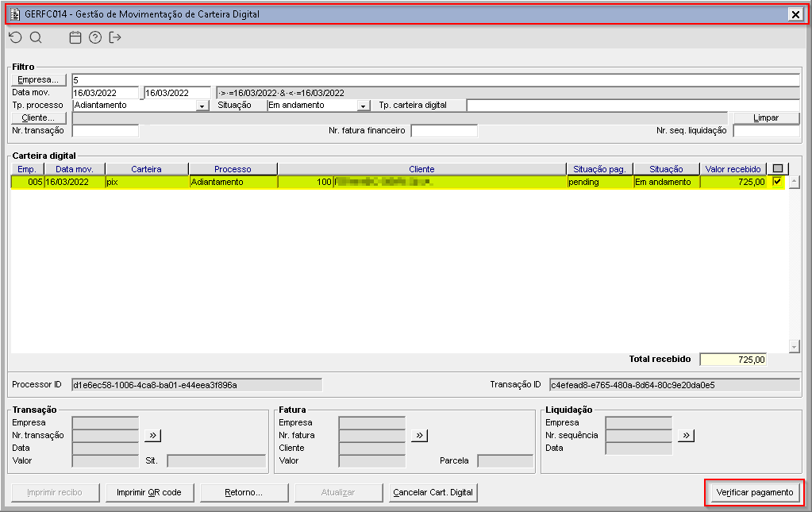Image resolution: width=812 pixels, height=512 pixels.
Task: Close the GERFC014 window
Action: click(795, 14)
